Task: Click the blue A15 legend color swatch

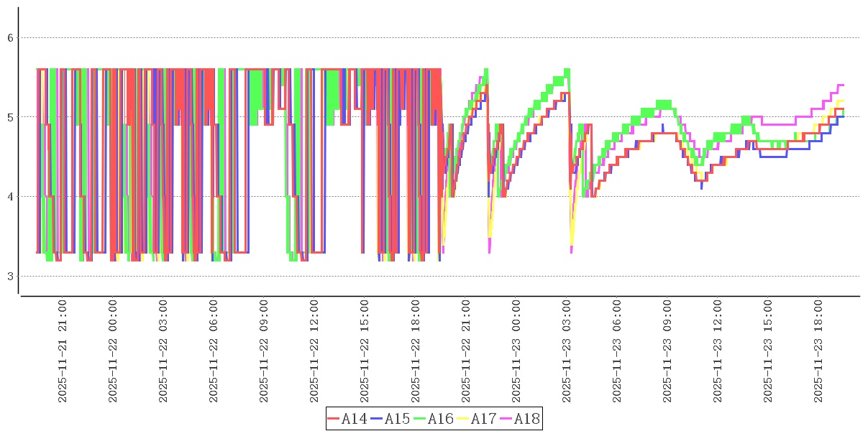Action: point(377,419)
